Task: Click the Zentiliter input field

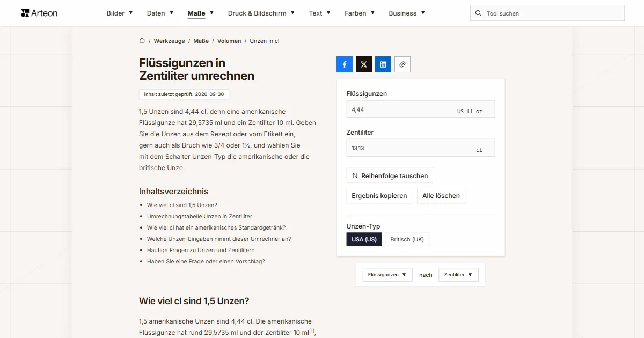Action: click(421, 148)
